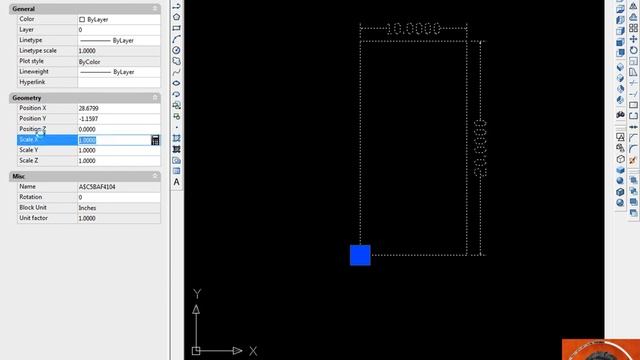Select the Chamfer modify tool
This screenshot has width=640, height=360.
(x=633, y=138)
